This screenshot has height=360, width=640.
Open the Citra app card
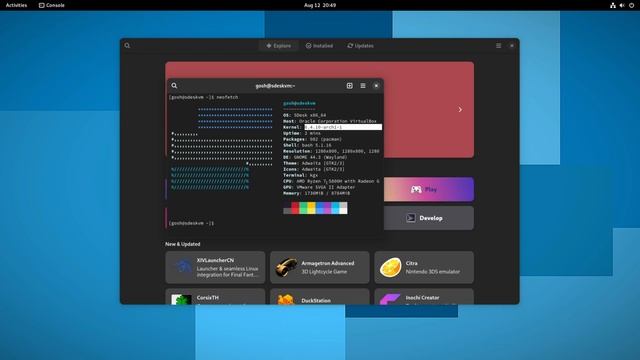[424, 267]
